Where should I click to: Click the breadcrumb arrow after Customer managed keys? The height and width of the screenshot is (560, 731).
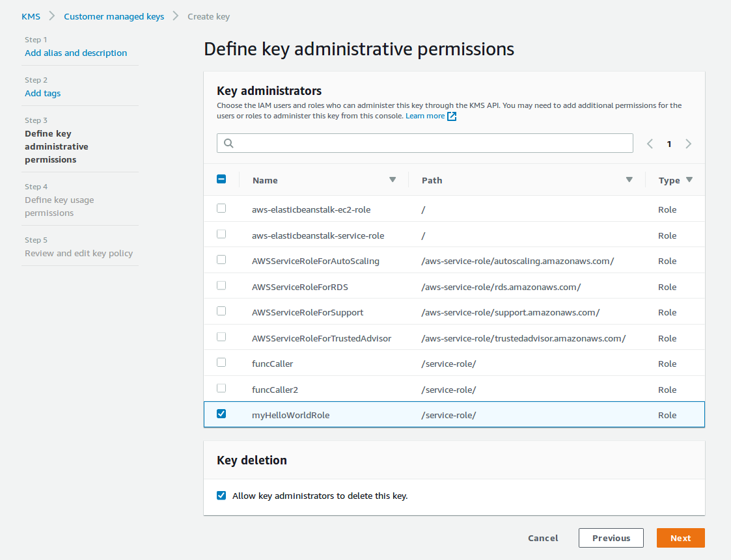click(176, 16)
